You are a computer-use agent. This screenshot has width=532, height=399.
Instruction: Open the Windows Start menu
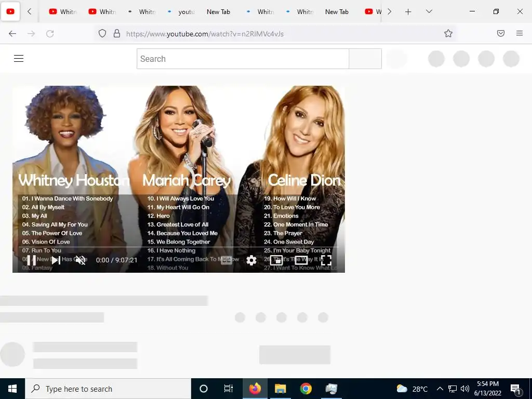12,389
